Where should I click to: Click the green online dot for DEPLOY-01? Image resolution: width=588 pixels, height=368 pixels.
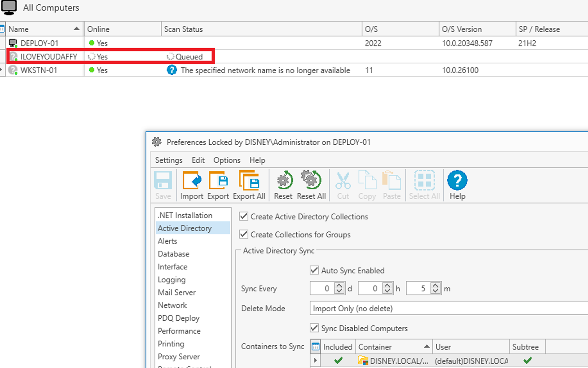click(91, 43)
